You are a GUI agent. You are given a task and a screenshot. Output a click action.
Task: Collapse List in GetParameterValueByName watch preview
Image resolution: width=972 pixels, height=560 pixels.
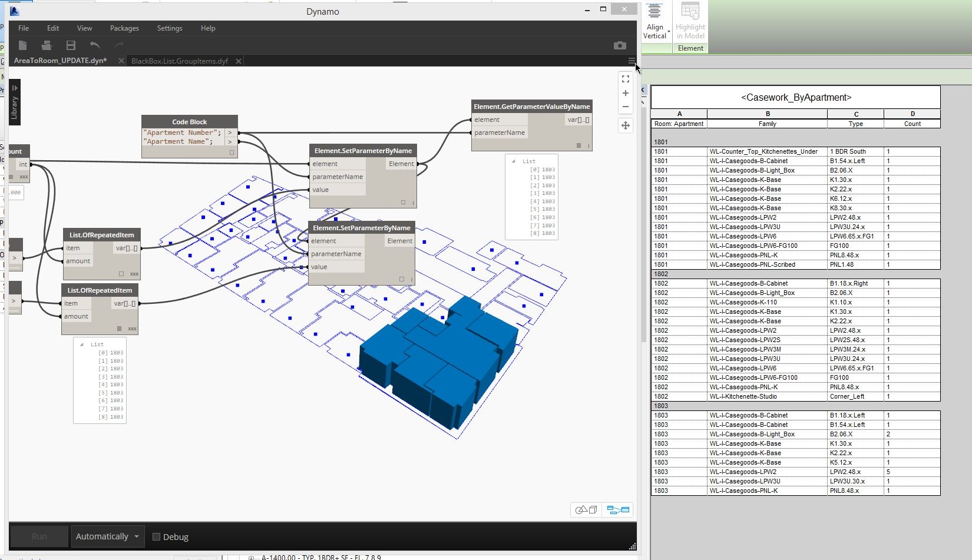(x=514, y=161)
